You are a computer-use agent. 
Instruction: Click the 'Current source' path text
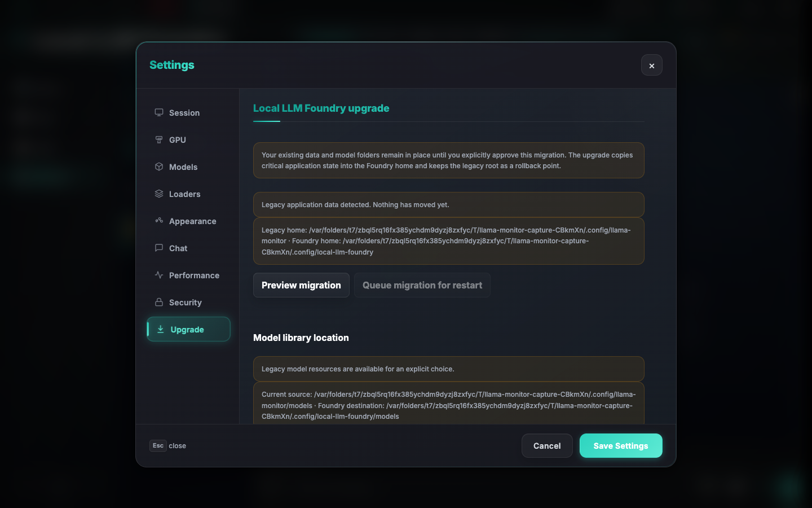click(x=449, y=405)
